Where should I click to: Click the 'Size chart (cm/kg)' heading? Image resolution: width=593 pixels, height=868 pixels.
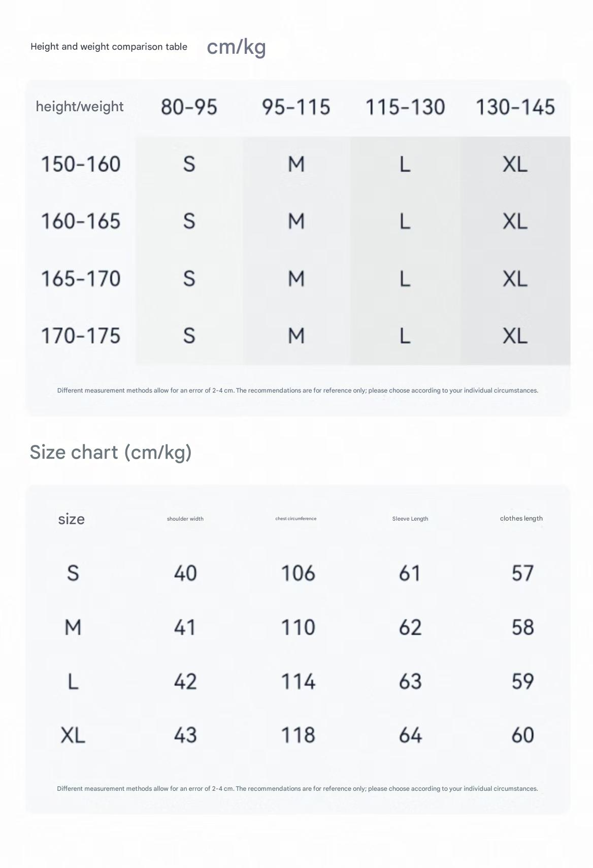(111, 452)
